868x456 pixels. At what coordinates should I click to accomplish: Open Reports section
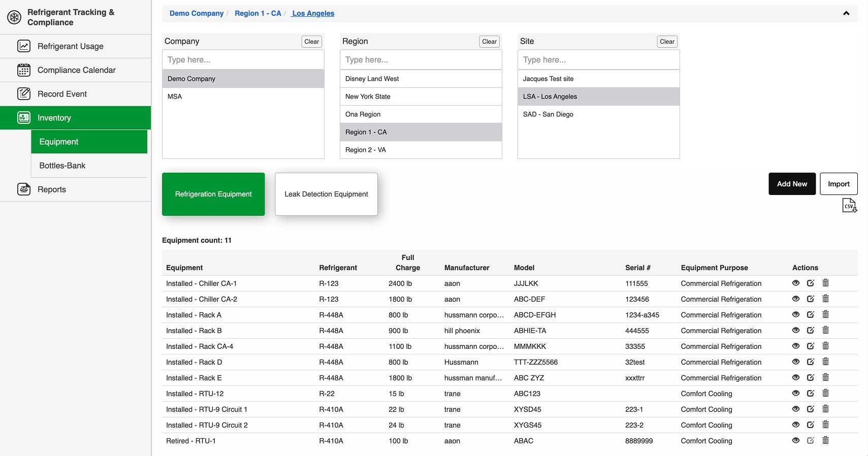(x=75, y=189)
